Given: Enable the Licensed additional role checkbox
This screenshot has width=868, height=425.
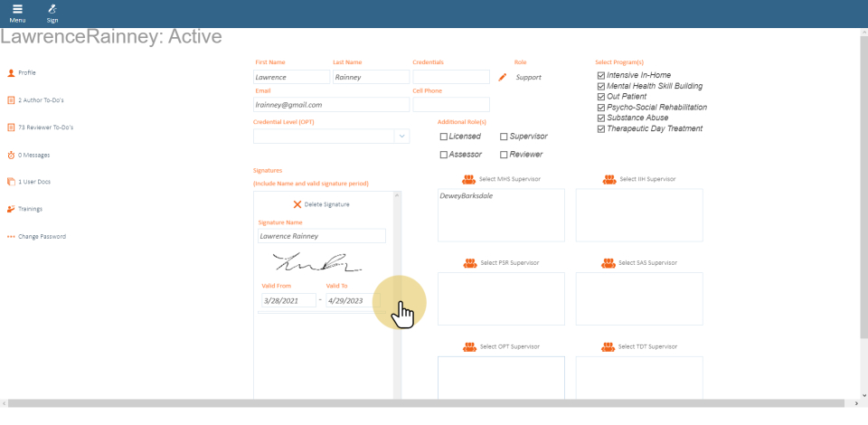Looking at the screenshot, I should tap(444, 137).
